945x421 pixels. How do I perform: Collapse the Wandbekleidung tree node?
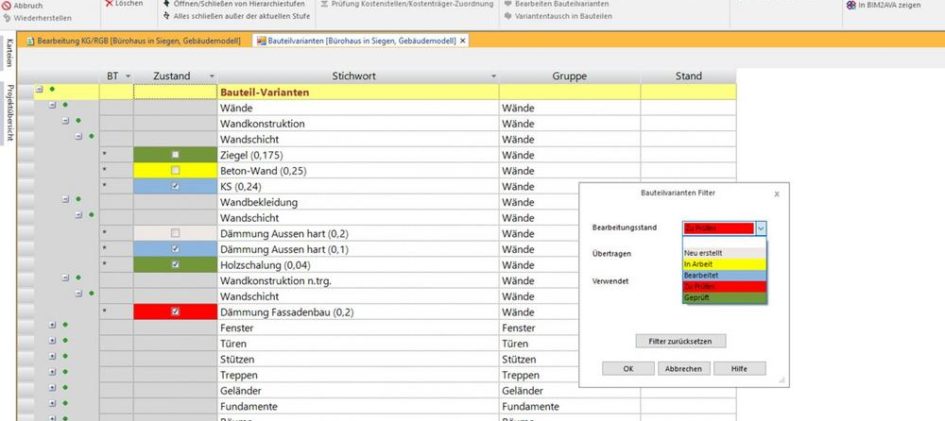[x=65, y=200]
